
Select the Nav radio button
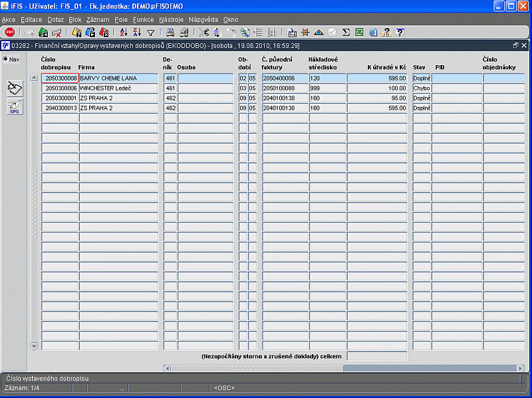6,59
